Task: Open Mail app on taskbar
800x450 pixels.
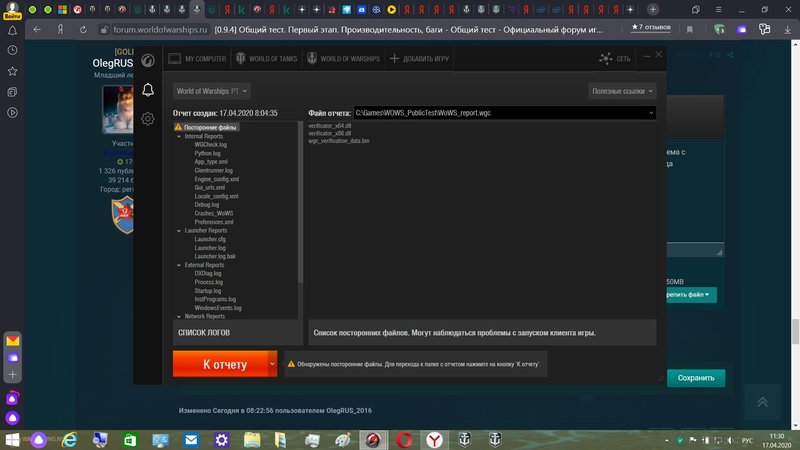Action: click(x=191, y=439)
